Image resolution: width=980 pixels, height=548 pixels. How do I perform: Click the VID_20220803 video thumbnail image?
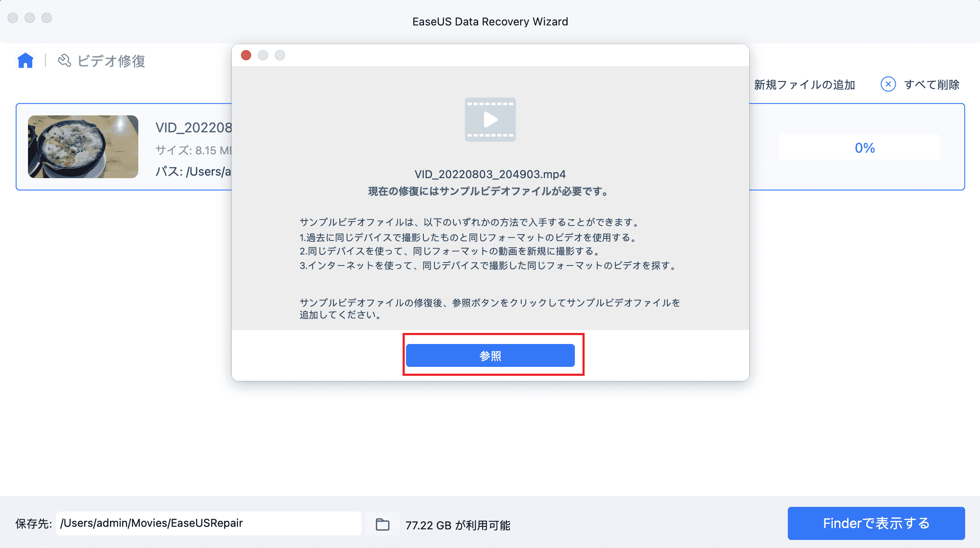(83, 146)
